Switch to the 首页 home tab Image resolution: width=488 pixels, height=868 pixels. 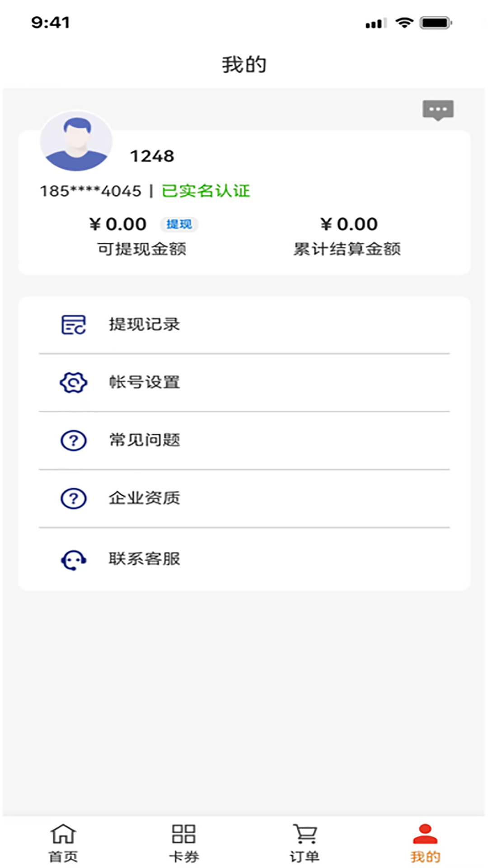pos(63,843)
